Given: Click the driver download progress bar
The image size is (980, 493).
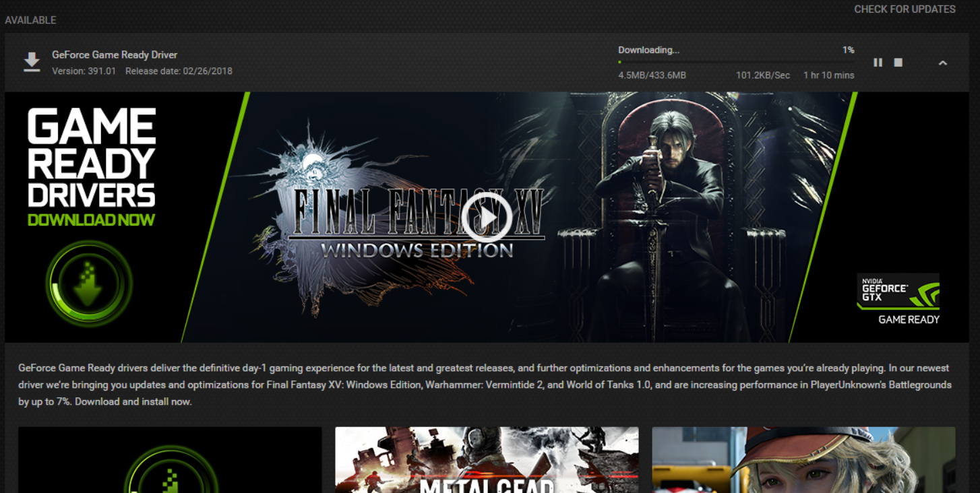Looking at the screenshot, I should (x=736, y=62).
